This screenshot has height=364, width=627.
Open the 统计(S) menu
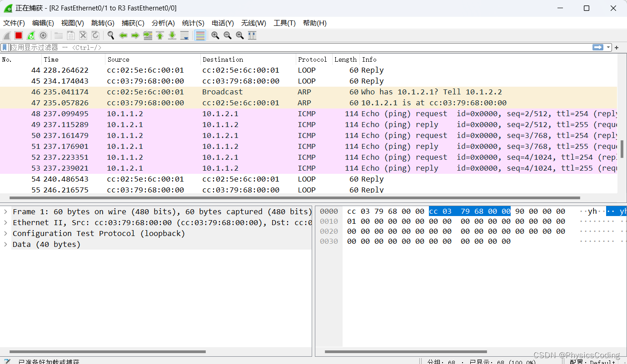click(x=193, y=23)
